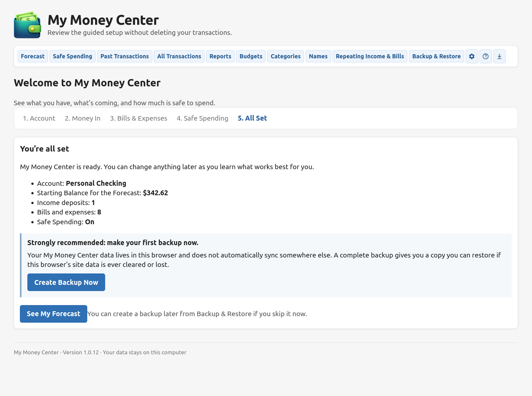Click the "Income deposits: 1" line
This screenshot has height=396, width=532.
(x=66, y=203)
